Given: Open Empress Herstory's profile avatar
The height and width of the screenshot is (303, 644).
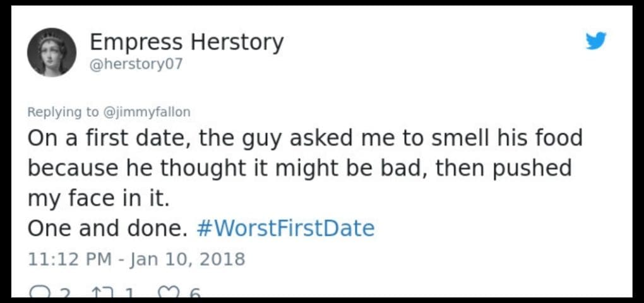Looking at the screenshot, I should 51,52.
